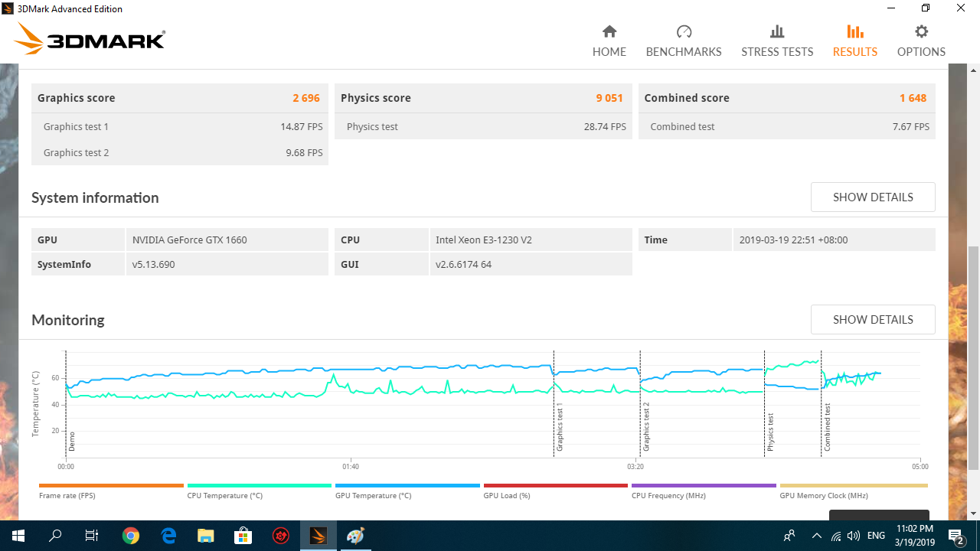Launch Microsoft Edge from taskbar
Screen dimensions: 980x551
coord(168,536)
